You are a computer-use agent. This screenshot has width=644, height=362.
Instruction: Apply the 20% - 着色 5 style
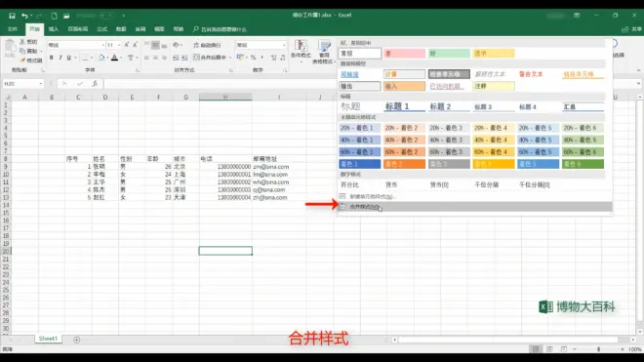click(538, 128)
